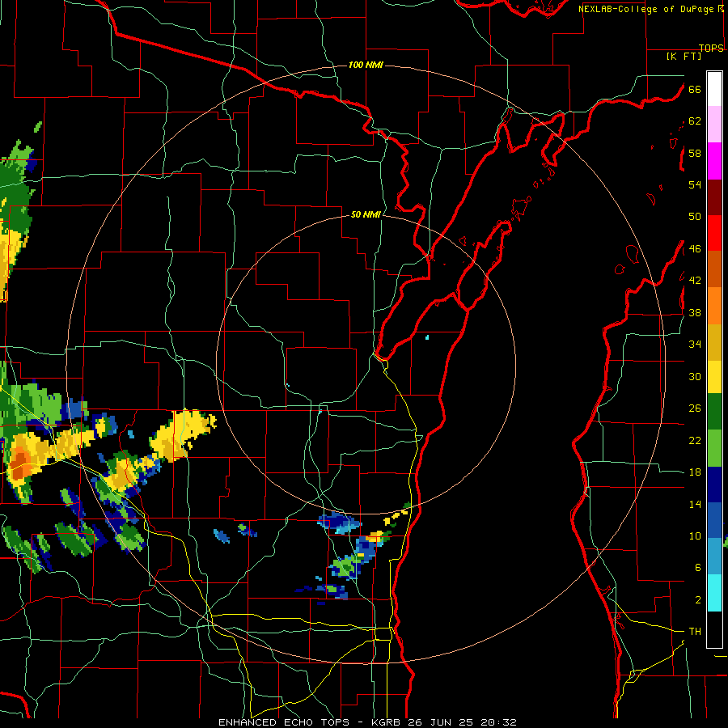
Task: Click the green echo cell south of the 50 NMI ring
Action: tap(345, 567)
